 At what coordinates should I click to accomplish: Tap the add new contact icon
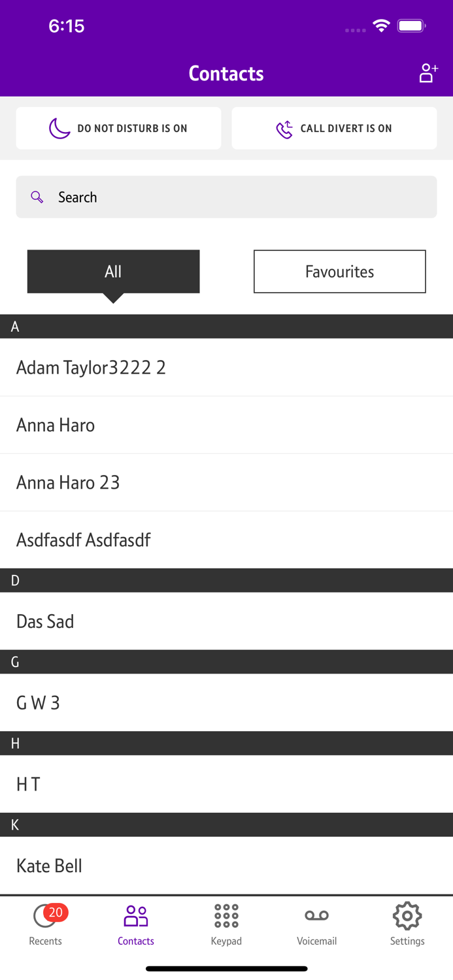428,73
